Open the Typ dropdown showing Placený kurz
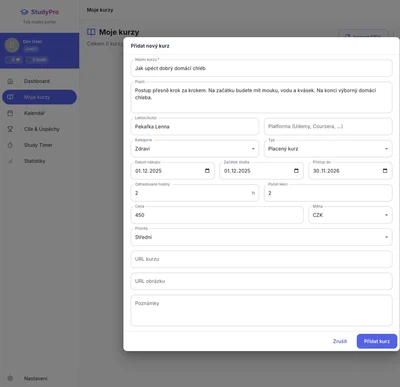400x387 pixels. [x=328, y=149]
